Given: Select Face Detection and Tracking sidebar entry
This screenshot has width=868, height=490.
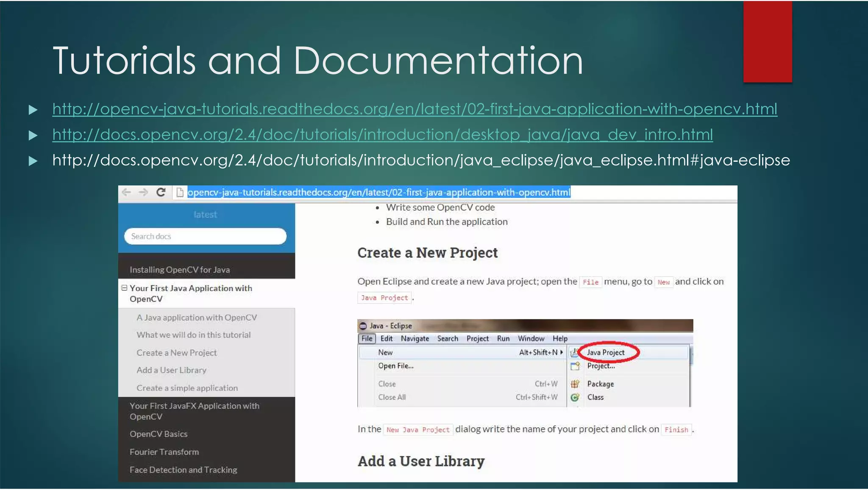Looking at the screenshot, I should (183, 470).
